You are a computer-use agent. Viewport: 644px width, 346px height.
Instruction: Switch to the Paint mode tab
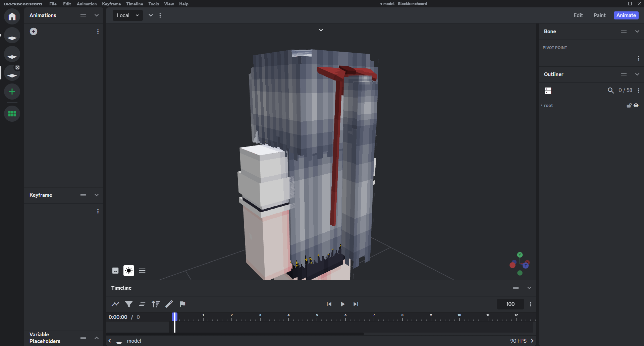[599, 15]
